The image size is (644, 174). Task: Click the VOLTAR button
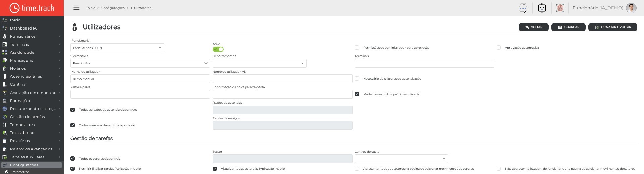(534, 27)
